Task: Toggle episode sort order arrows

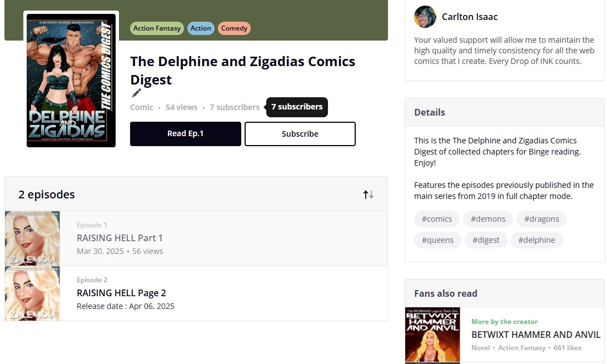Action: tap(369, 195)
